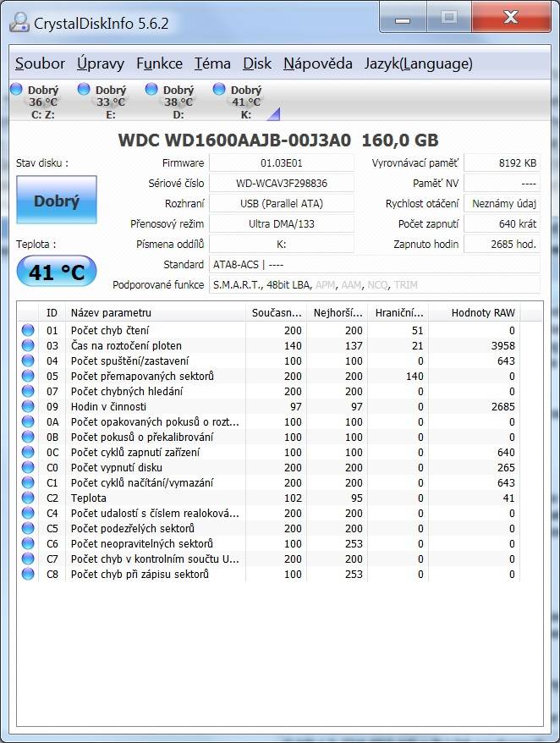Click the Podporované funkce field

[374, 285]
